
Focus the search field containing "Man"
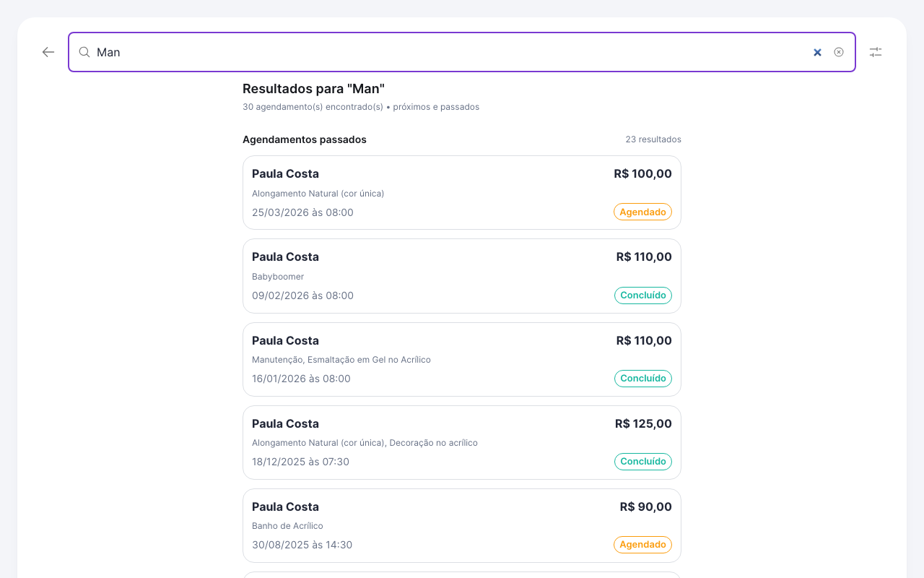pos(462,52)
